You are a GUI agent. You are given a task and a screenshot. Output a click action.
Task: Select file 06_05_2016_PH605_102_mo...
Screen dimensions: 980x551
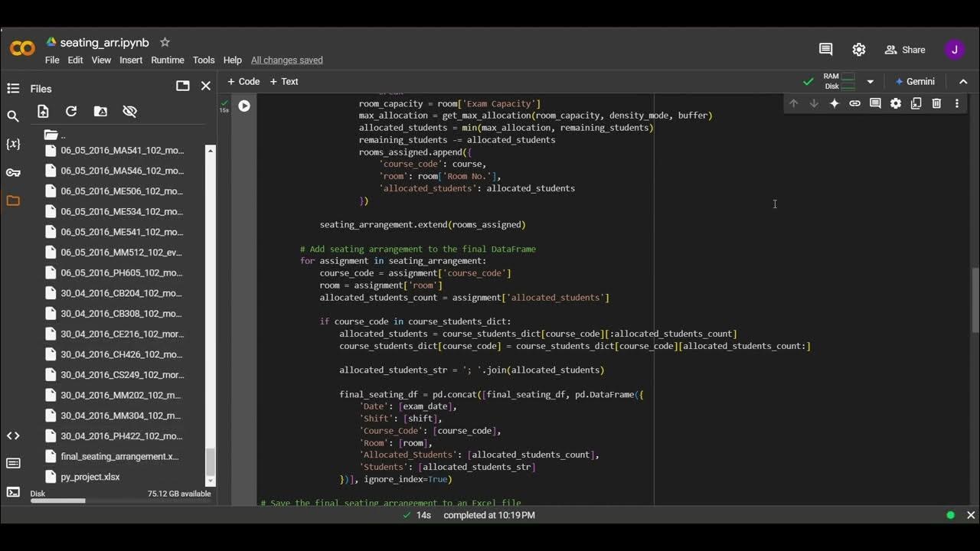122,272
